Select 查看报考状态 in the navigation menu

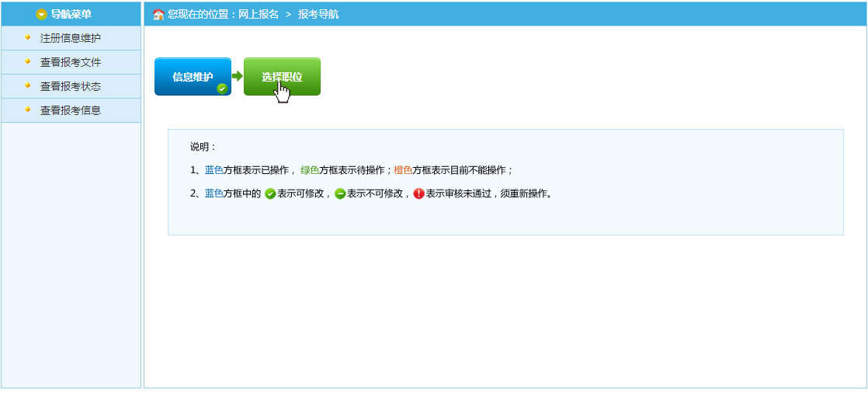tap(71, 86)
